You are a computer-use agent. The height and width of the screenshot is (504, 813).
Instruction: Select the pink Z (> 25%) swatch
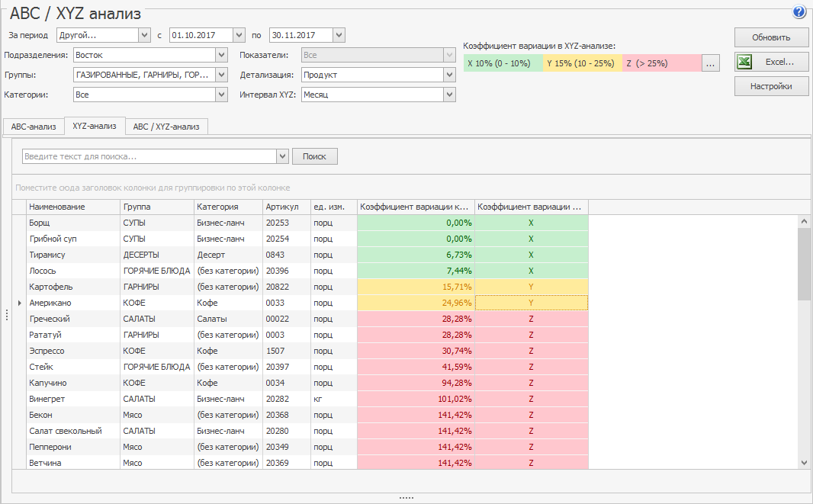click(661, 63)
